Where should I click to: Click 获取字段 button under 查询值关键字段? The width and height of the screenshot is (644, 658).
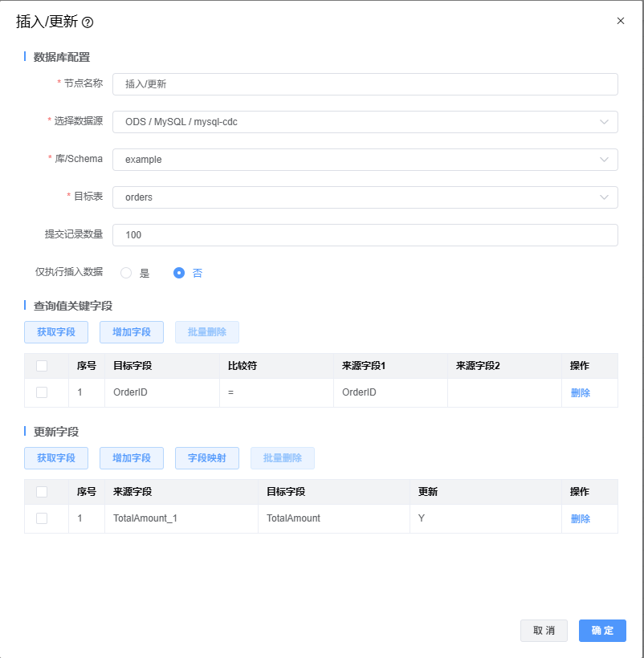tap(56, 332)
